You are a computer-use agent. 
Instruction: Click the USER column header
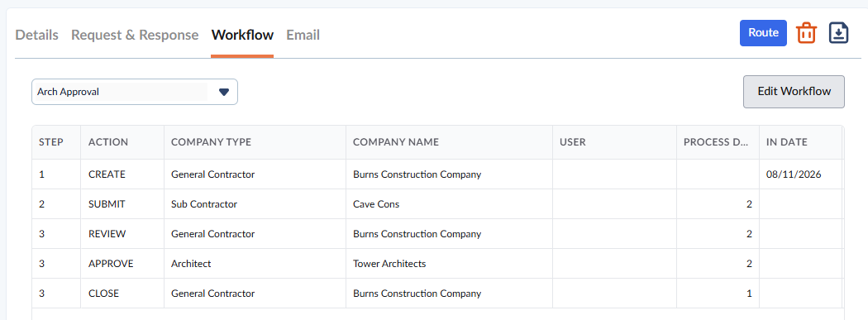[614, 142]
